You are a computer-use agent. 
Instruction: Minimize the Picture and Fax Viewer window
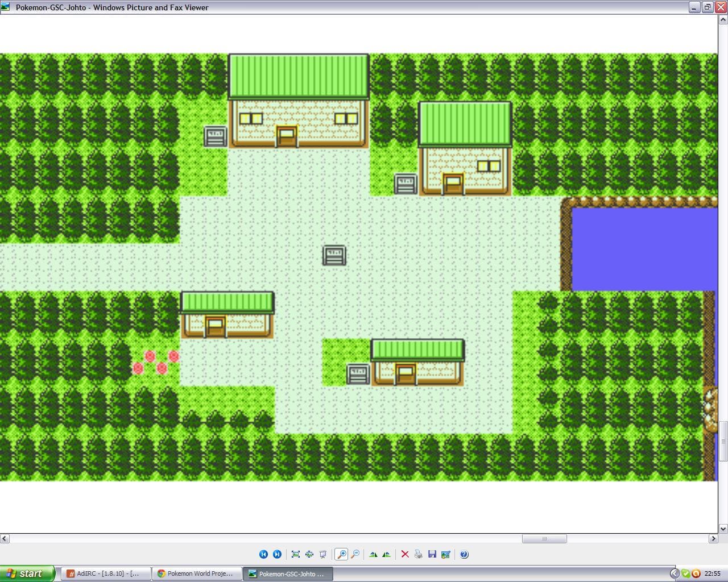click(694, 7)
